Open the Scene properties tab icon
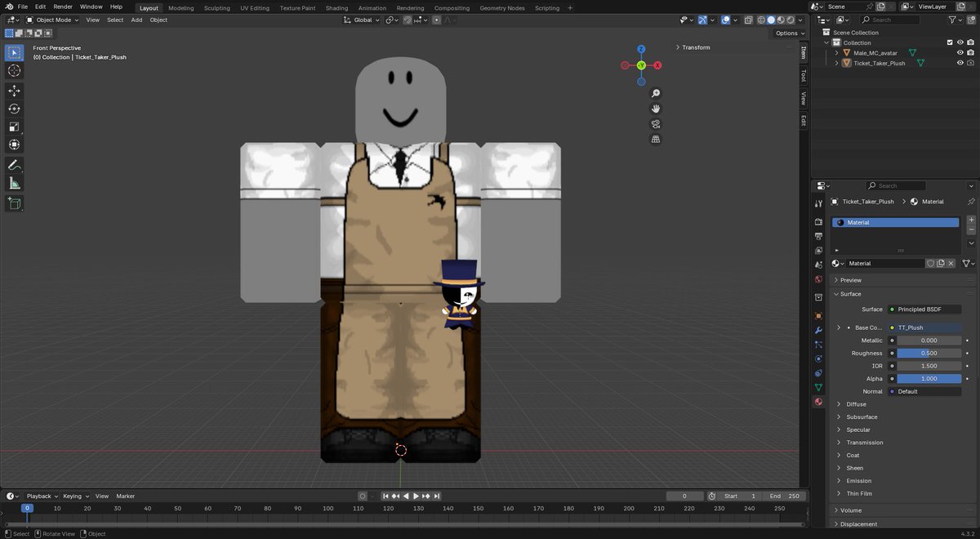The height and width of the screenshot is (539, 980). pos(818,265)
